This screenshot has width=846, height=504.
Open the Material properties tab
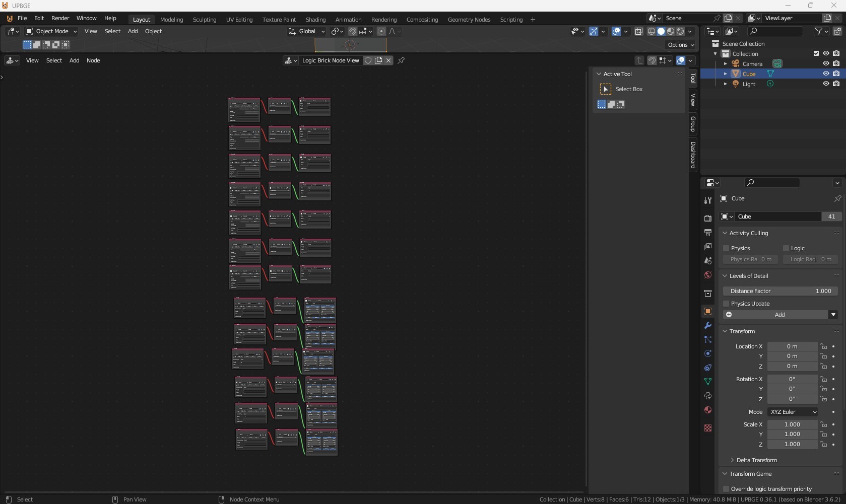(708, 410)
